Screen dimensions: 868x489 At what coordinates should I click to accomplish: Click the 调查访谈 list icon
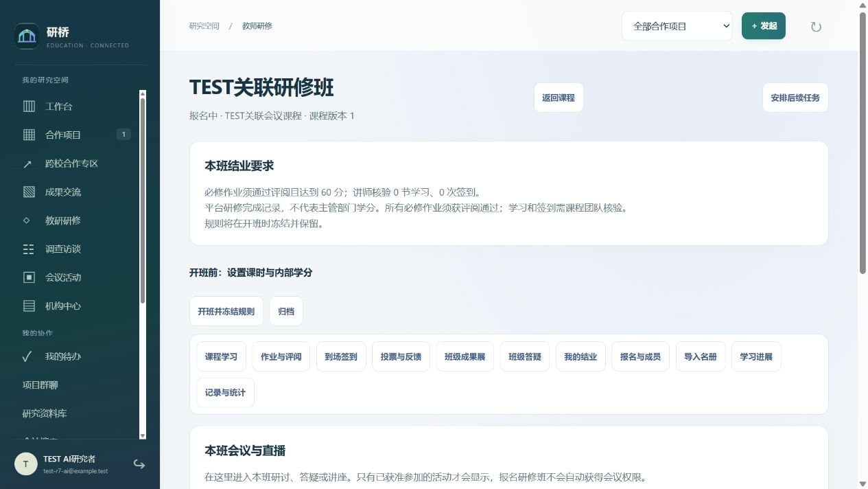(29, 249)
